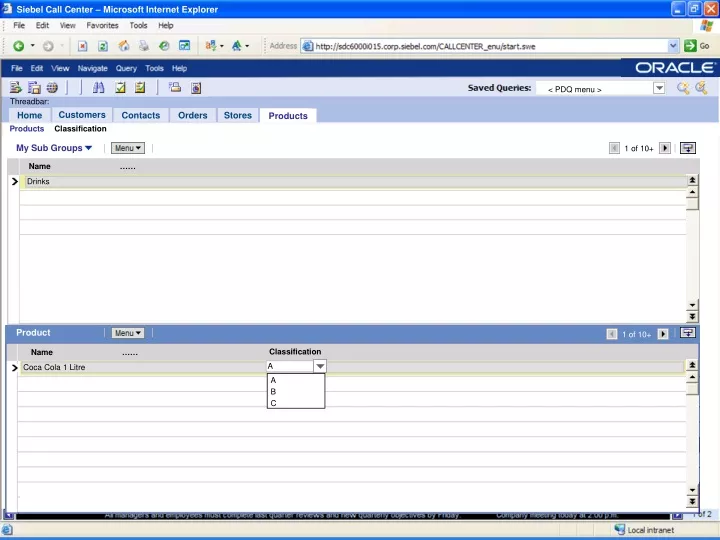Go to the Home tab
The height and width of the screenshot is (540, 720).
click(29, 115)
